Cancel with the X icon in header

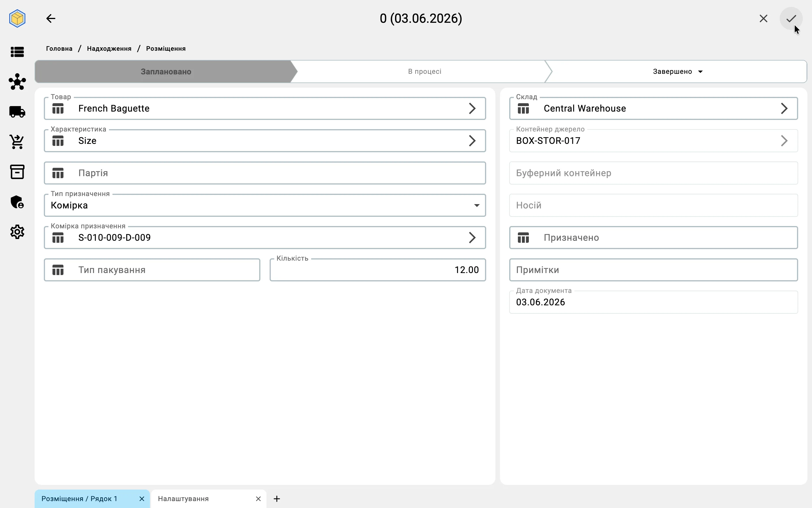(763, 18)
